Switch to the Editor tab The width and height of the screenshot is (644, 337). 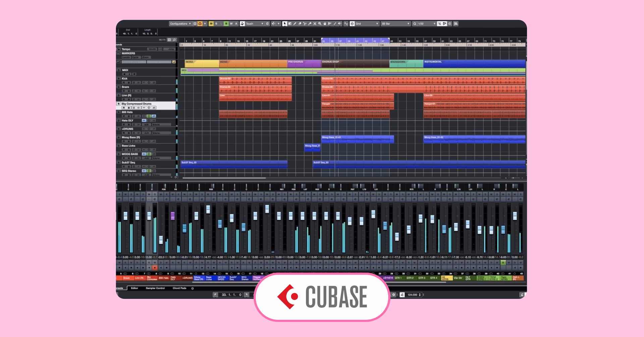point(135,288)
